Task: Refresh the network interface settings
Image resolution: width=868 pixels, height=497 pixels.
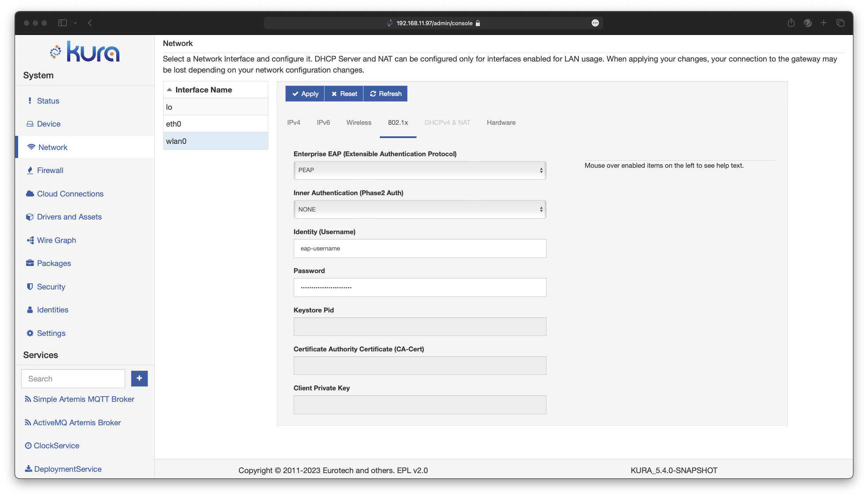Action: tap(385, 94)
